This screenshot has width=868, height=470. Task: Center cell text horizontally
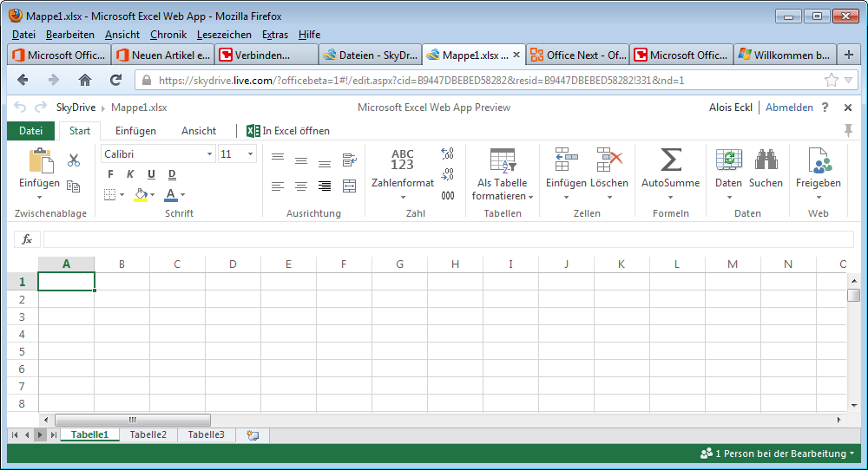tap(301, 186)
